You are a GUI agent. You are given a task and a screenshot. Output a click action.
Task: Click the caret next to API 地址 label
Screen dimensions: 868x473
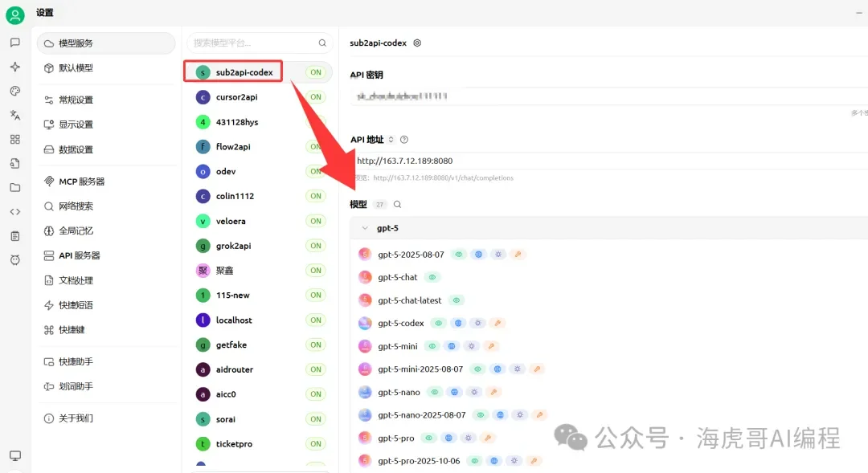[x=391, y=139]
